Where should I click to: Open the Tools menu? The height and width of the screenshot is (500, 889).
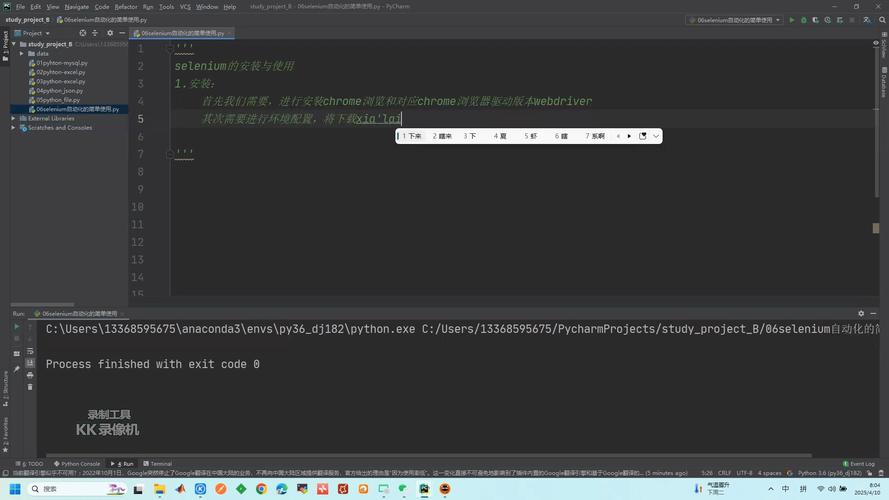point(166,7)
